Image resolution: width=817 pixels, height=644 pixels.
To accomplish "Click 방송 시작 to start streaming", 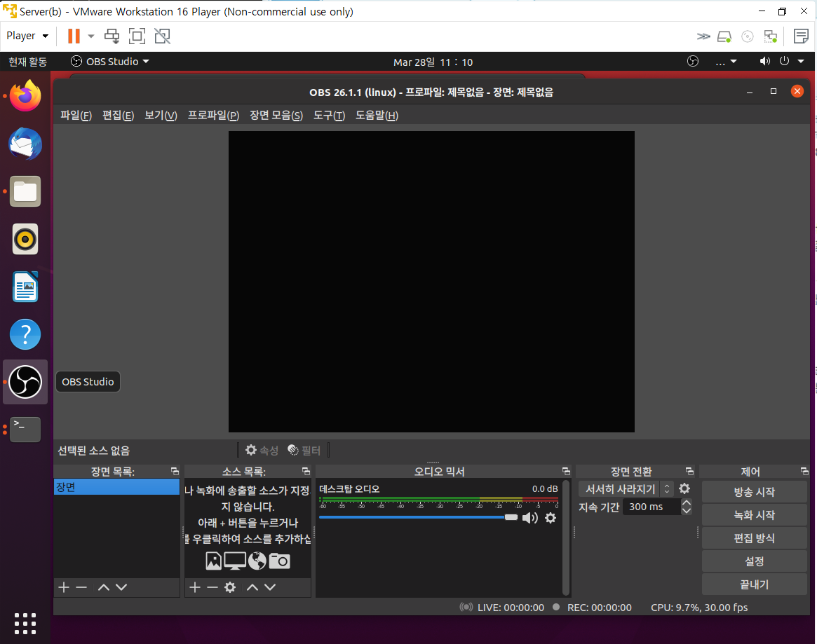I will pyautogui.click(x=755, y=492).
